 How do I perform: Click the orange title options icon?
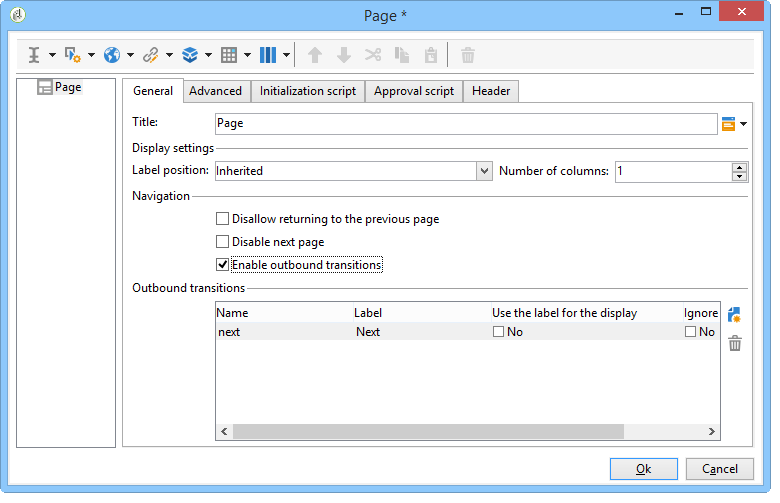pos(728,123)
